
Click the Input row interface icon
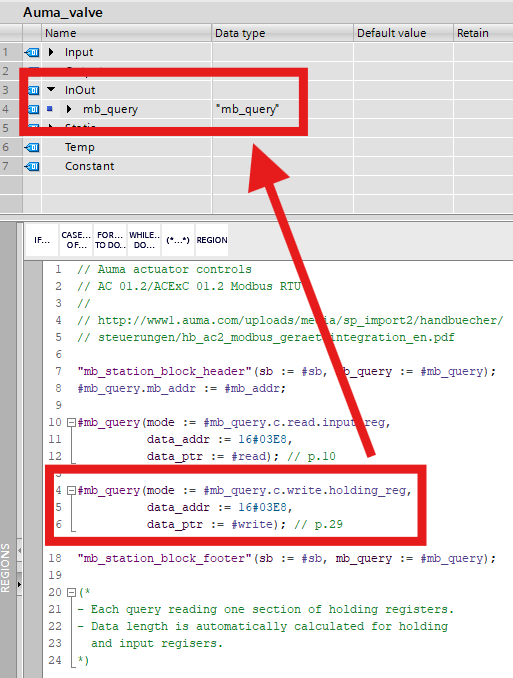click(x=32, y=52)
